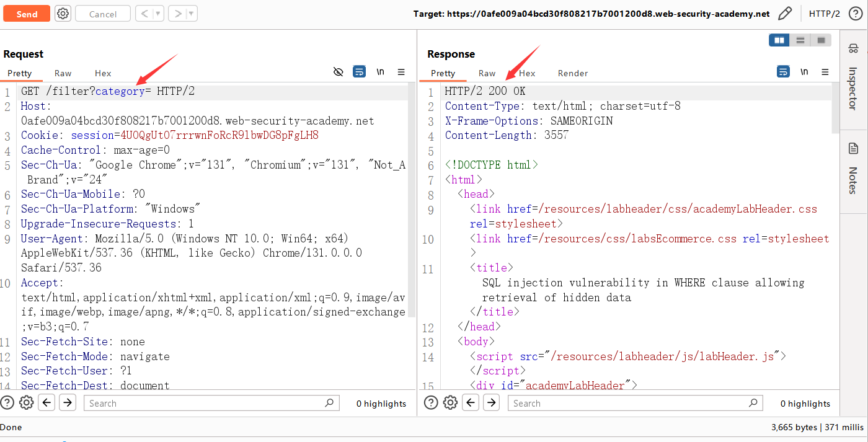Open Request search settings gear
This screenshot has height=442, width=868.
[26, 403]
